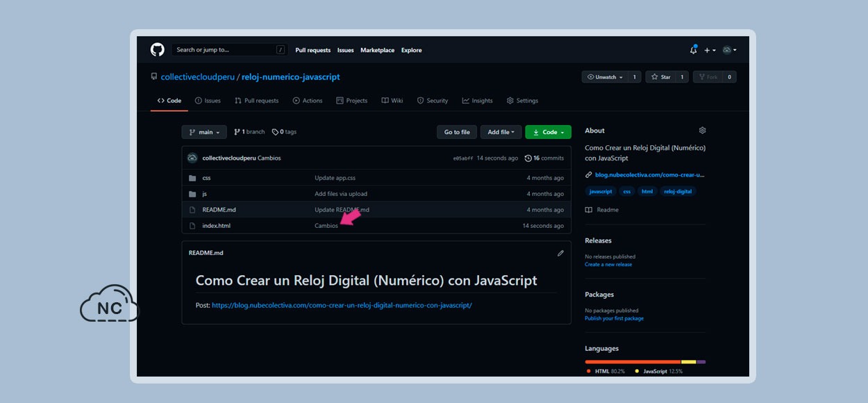
Task: View the 0 tags link
Action: point(284,132)
